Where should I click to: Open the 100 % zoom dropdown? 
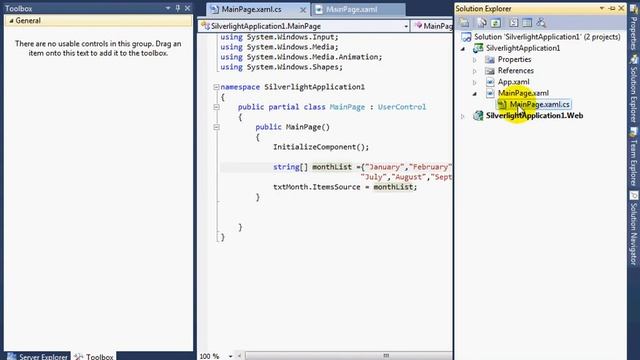(x=230, y=356)
